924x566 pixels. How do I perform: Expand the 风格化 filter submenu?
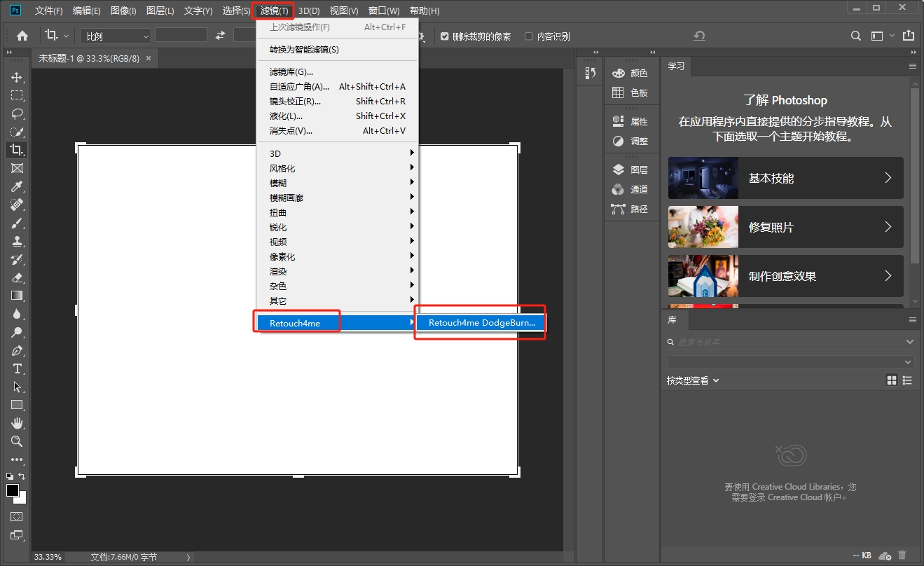click(x=338, y=168)
